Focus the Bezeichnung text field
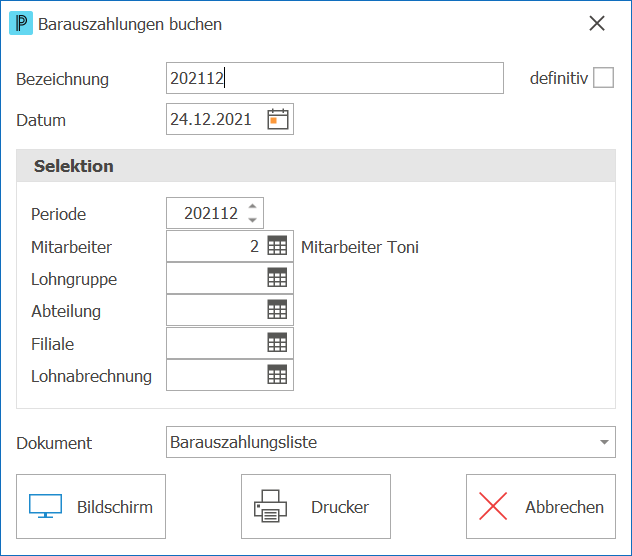The width and height of the screenshot is (632, 556). pyautogui.click(x=335, y=78)
